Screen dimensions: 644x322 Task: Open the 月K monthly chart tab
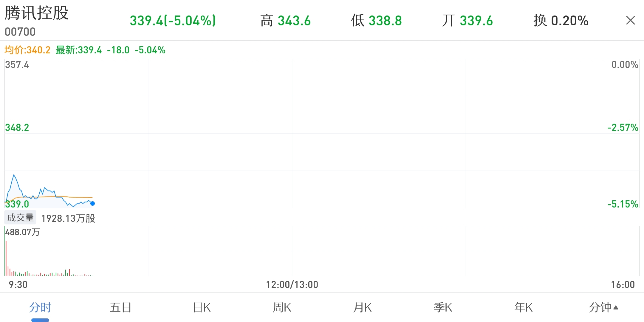pos(363,307)
